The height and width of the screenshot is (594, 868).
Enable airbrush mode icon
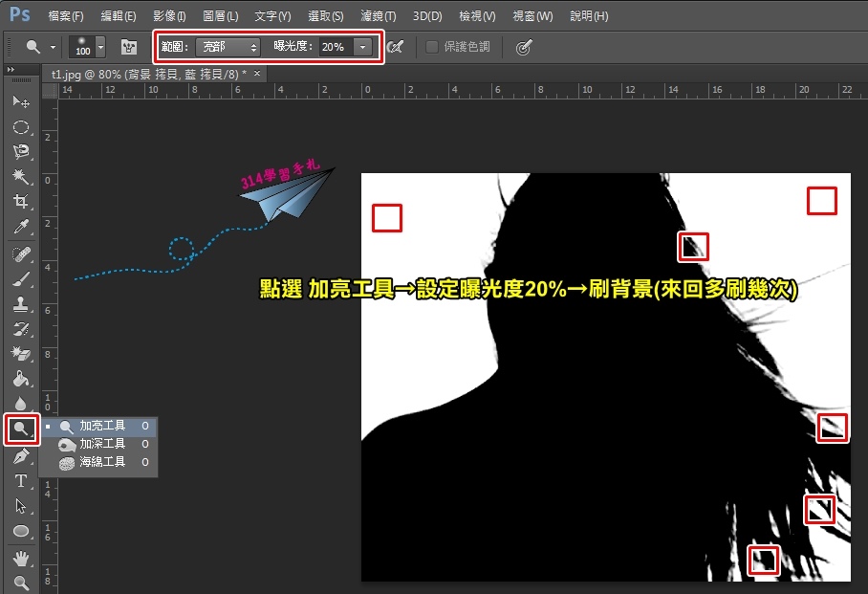pyautogui.click(x=395, y=47)
